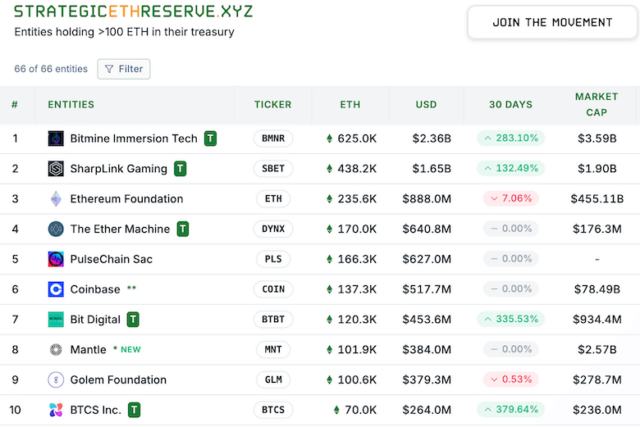Click the T badge beside The Ether Machine
The image size is (640, 427).
pyautogui.click(x=183, y=229)
